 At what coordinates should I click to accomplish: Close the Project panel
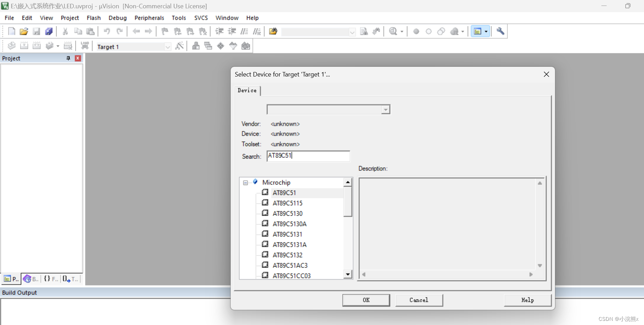(x=78, y=58)
